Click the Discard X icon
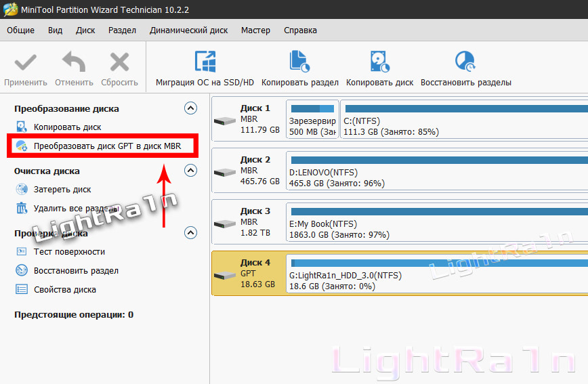The width and height of the screenshot is (588, 384). click(119, 62)
